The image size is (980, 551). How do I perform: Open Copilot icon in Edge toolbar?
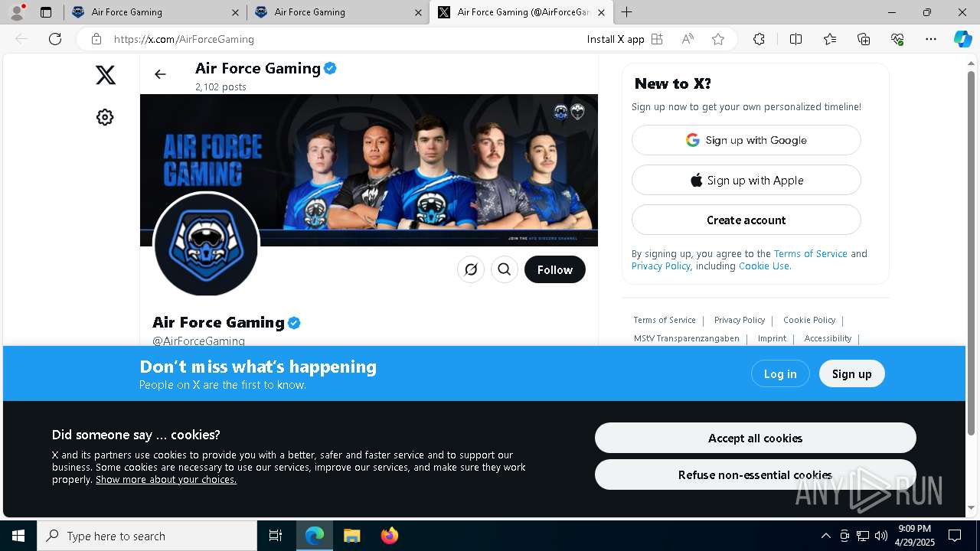[x=962, y=39]
